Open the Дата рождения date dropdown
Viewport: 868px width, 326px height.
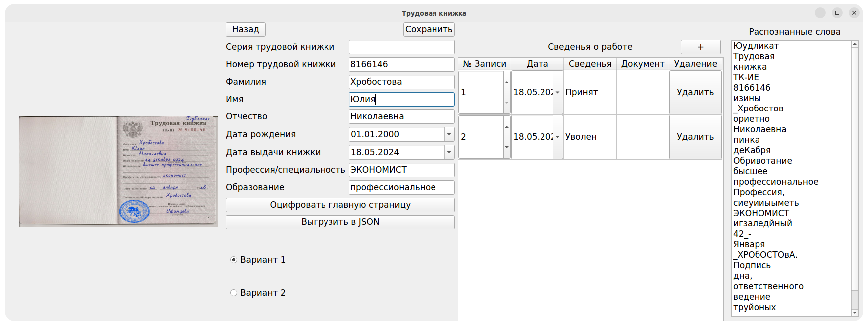coord(449,134)
